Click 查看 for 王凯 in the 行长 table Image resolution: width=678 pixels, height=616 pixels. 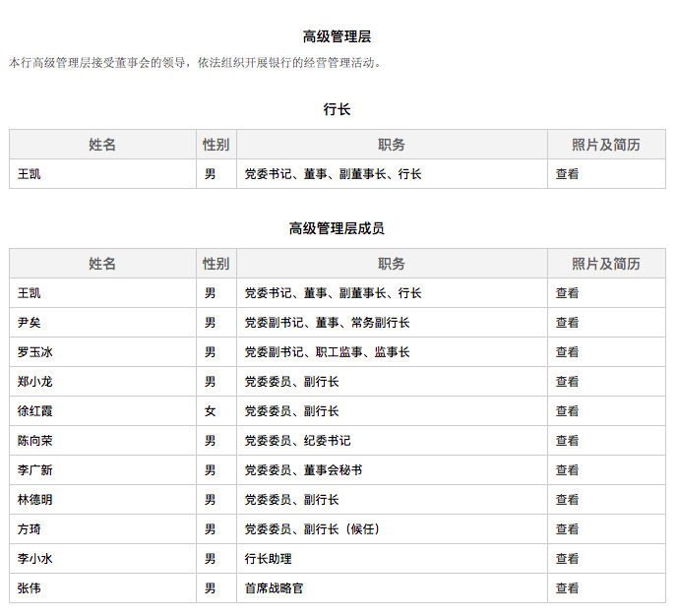coord(567,174)
